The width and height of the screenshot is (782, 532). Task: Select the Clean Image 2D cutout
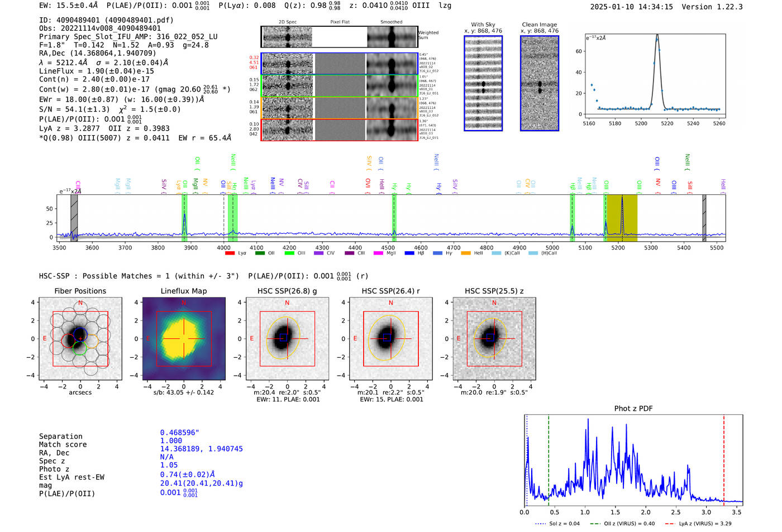(540, 83)
